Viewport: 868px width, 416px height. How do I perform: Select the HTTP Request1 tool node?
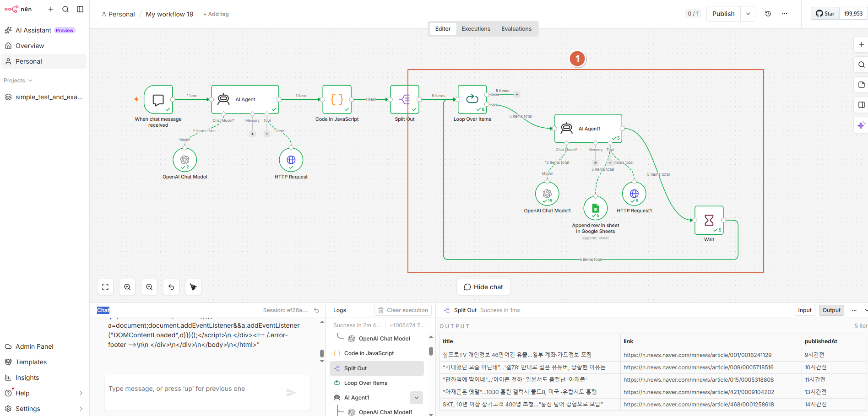click(634, 194)
